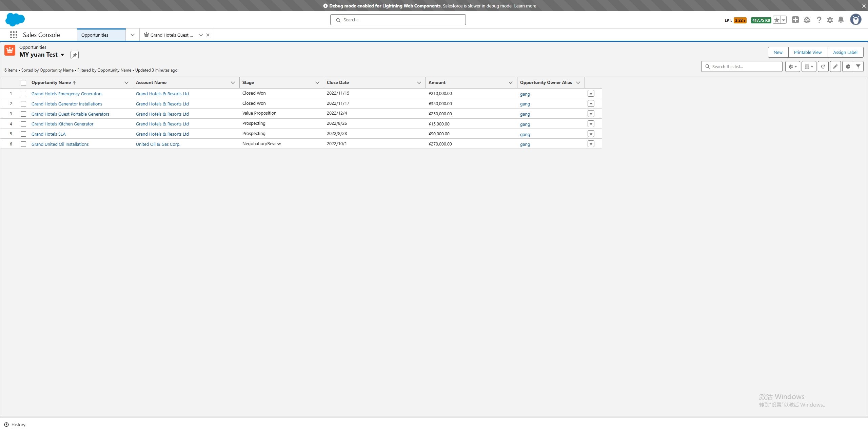Image resolution: width=868 pixels, height=431 pixels.
Task: Open the Stage column header dropdown
Action: coord(317,83)
